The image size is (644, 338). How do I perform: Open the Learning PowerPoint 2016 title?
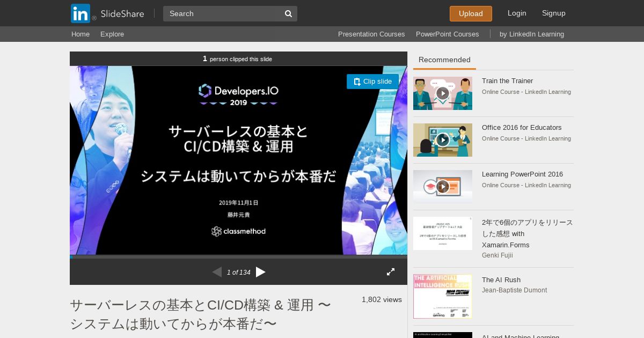522,174
